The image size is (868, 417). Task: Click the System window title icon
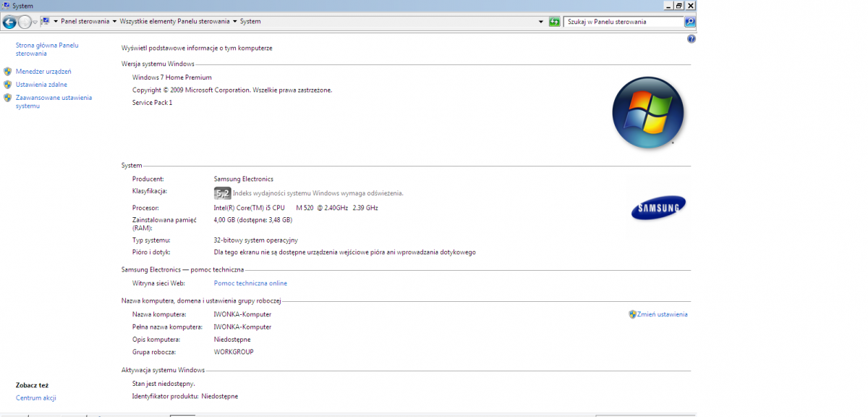[7, 5]
